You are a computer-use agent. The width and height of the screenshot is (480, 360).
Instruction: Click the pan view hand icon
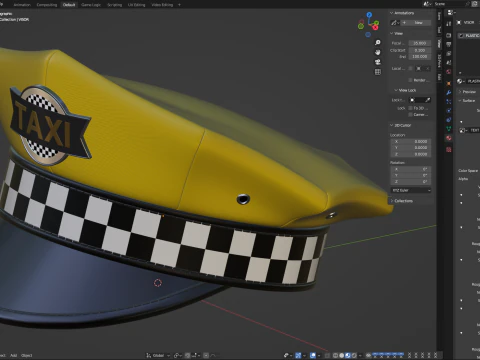tap(378, 52)
